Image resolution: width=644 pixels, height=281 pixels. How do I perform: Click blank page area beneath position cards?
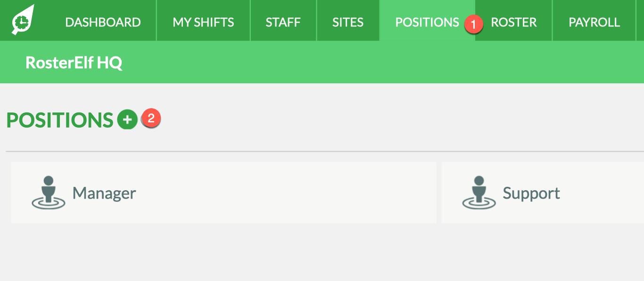click(322, 252)
